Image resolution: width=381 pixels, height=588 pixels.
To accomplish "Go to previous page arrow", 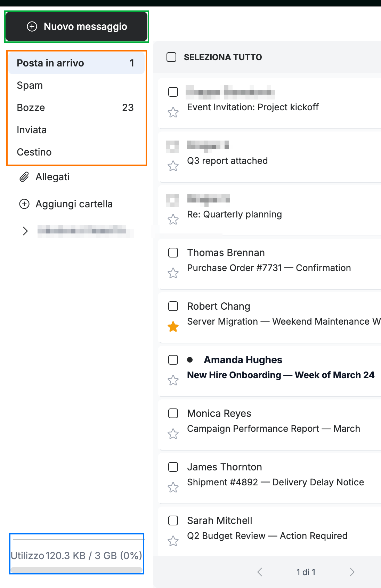I will pyautogui.click(x=260, y=572).
